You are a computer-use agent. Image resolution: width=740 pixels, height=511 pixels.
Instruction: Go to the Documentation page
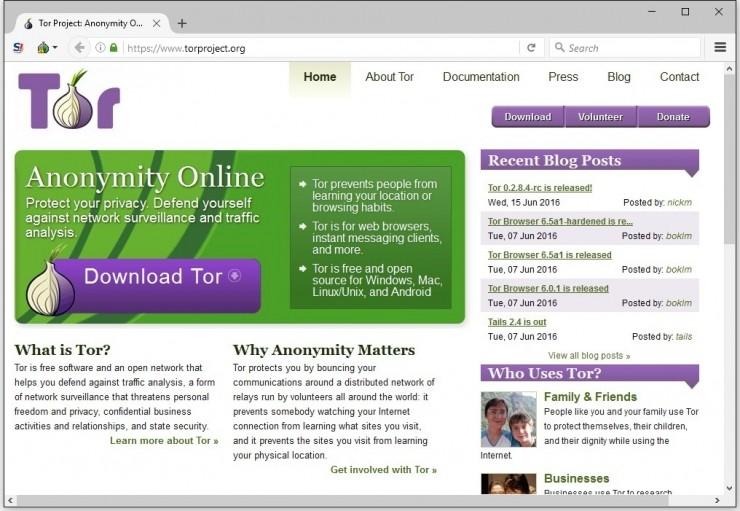pos(481,77)
